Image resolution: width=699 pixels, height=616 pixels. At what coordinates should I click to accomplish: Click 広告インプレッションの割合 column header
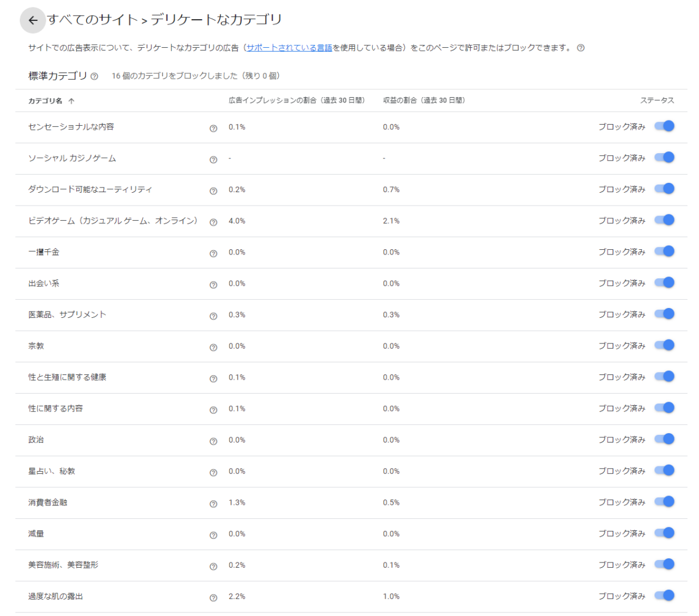pyautogui.click(x=296, y=101)
